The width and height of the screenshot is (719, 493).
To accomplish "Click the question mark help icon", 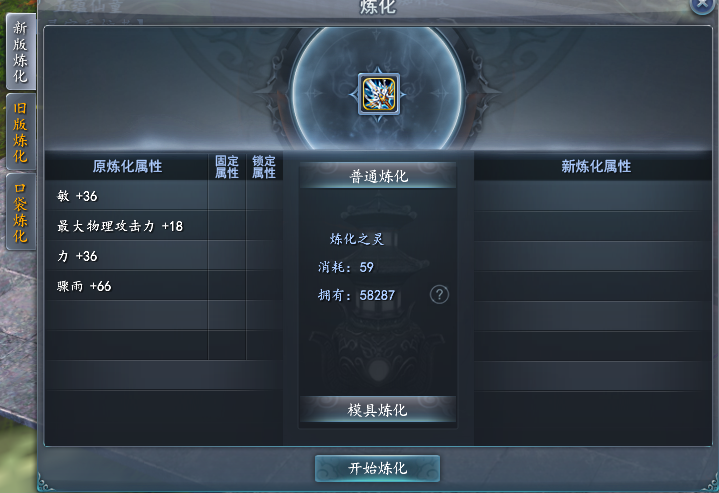I will coord(439,294).
